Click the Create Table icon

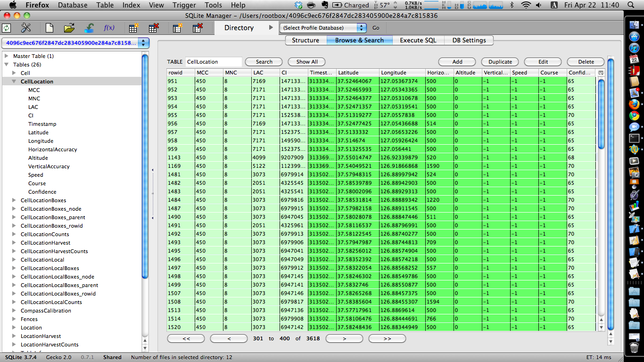133,28
